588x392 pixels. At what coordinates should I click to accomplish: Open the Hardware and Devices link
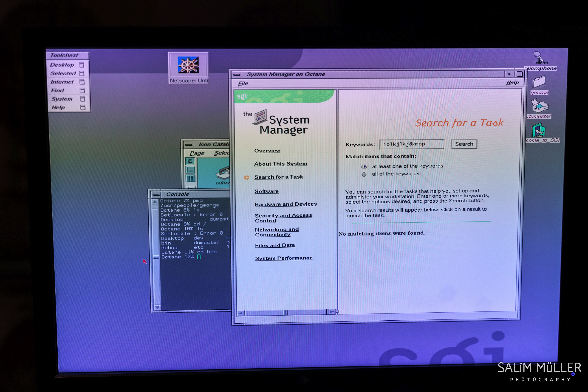[x=286, y=204]
